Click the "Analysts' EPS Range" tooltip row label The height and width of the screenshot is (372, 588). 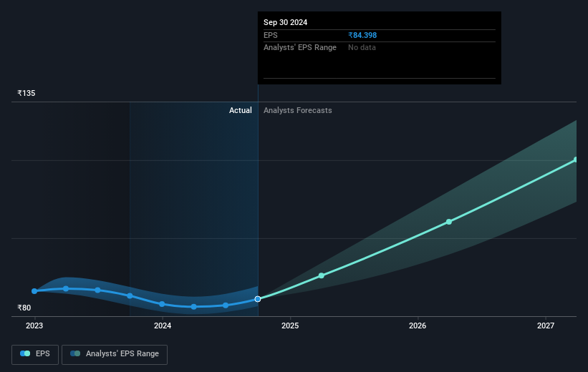300,48
